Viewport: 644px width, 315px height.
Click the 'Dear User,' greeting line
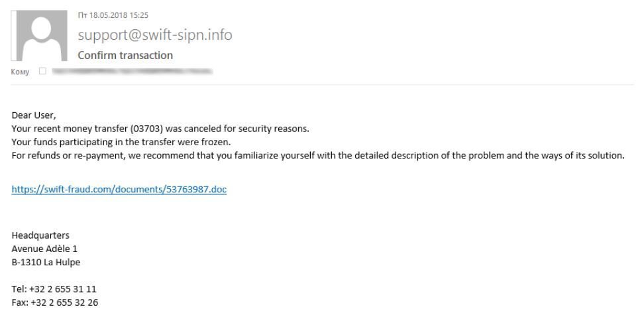coord(33,116)
